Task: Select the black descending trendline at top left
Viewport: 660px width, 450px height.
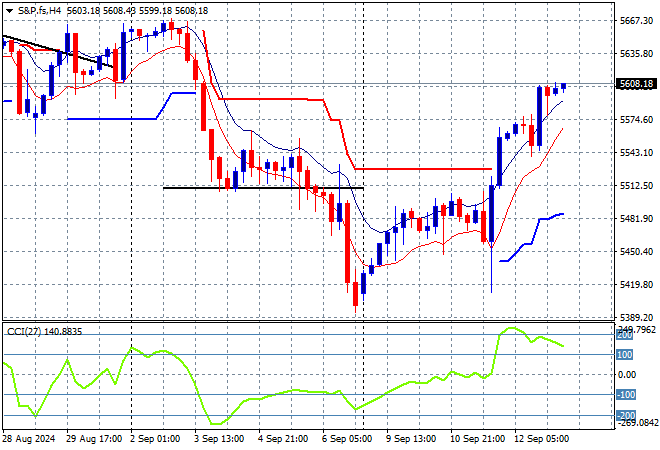Action: pos(57,51)
